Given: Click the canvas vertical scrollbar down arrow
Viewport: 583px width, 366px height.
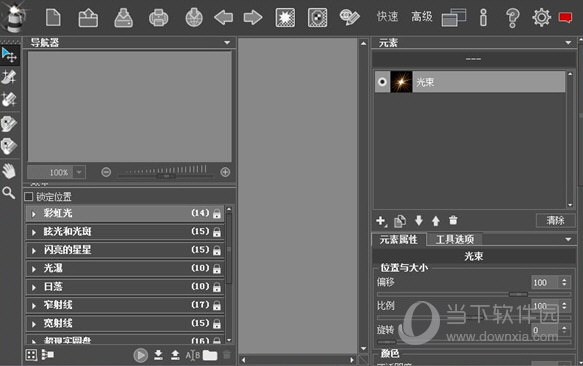Looking at the screenshot, I should coord(363,349).
